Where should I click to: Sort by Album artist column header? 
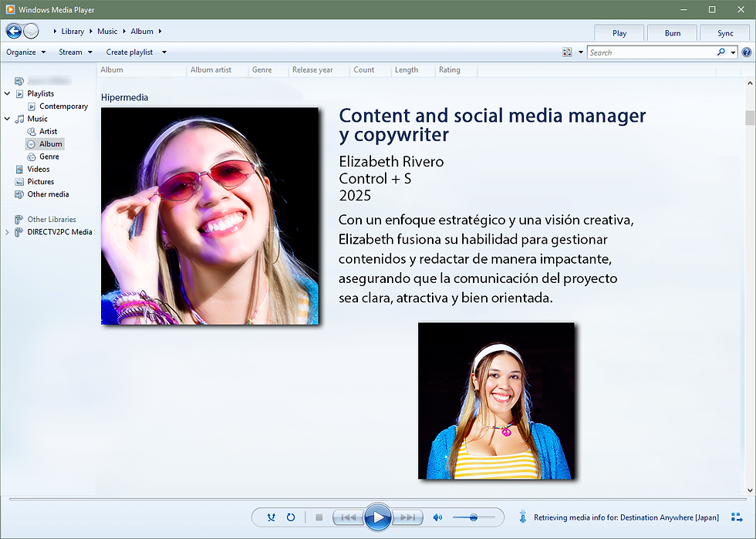(x=218, y=70)
